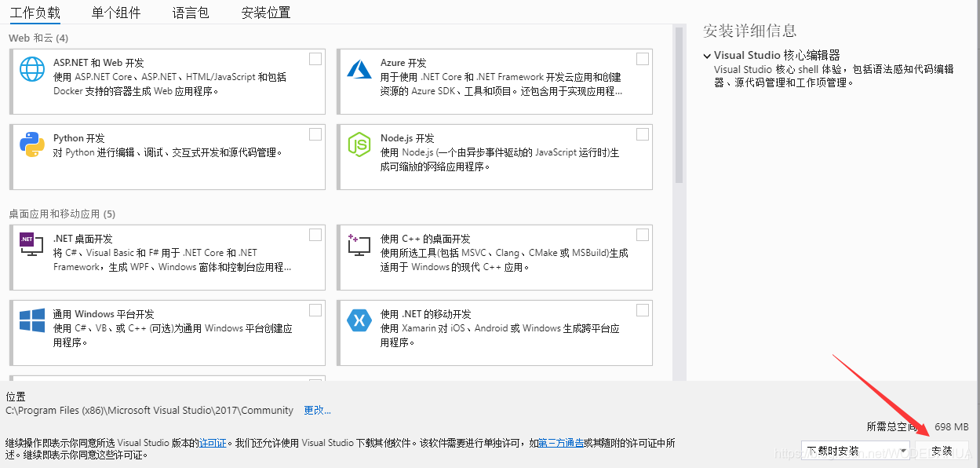Click the .NET 桌面开发 monitor icon

pos(31,245)
